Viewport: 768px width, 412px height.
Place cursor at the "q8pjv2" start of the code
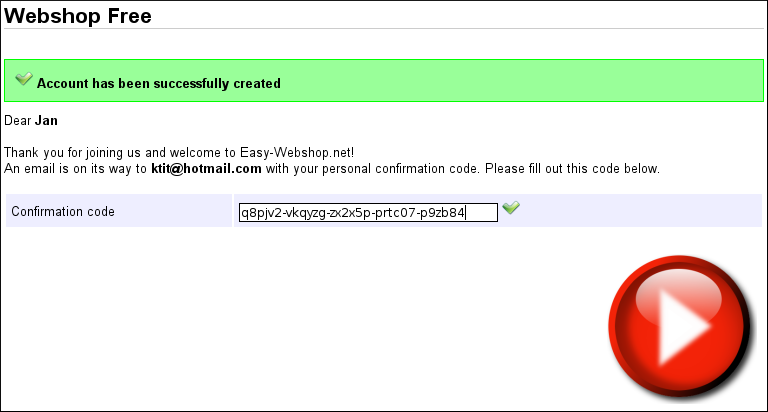coord(243,212)
